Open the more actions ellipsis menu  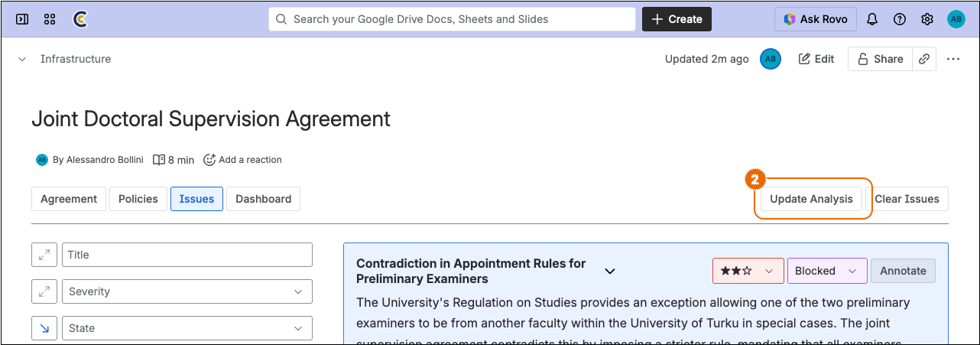[x=952, y=59]
